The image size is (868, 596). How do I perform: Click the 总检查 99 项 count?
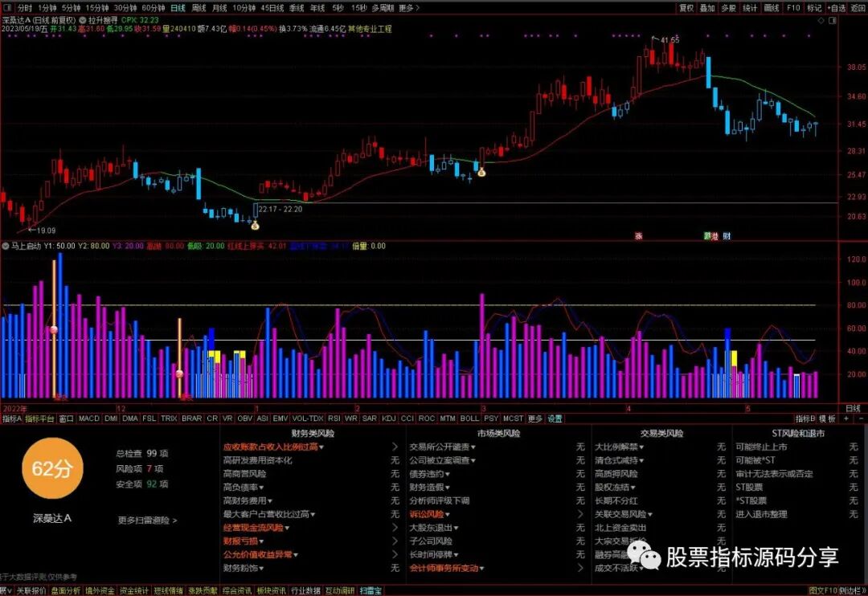point(141,453)
